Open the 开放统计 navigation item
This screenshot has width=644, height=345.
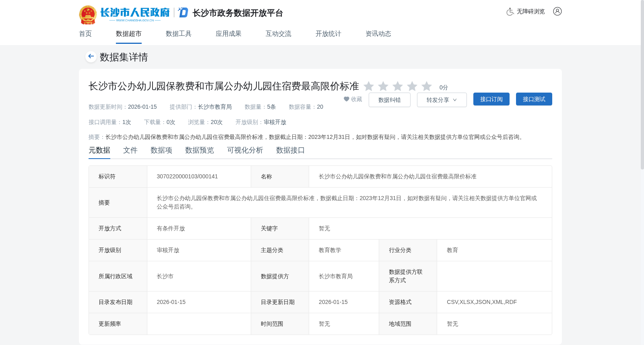pos(328,34)
